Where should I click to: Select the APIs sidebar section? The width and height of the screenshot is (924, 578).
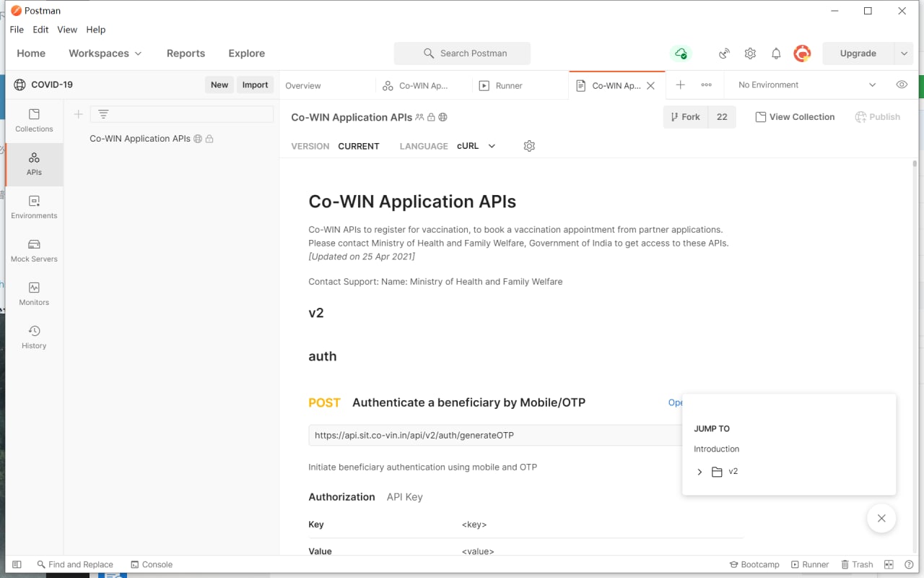click(x=34, y=164)
